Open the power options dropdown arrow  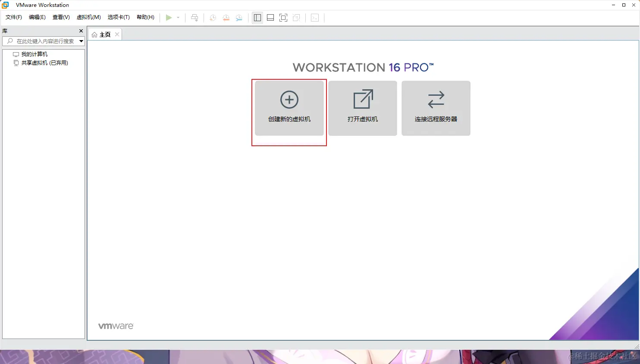[x=178, y=18]
